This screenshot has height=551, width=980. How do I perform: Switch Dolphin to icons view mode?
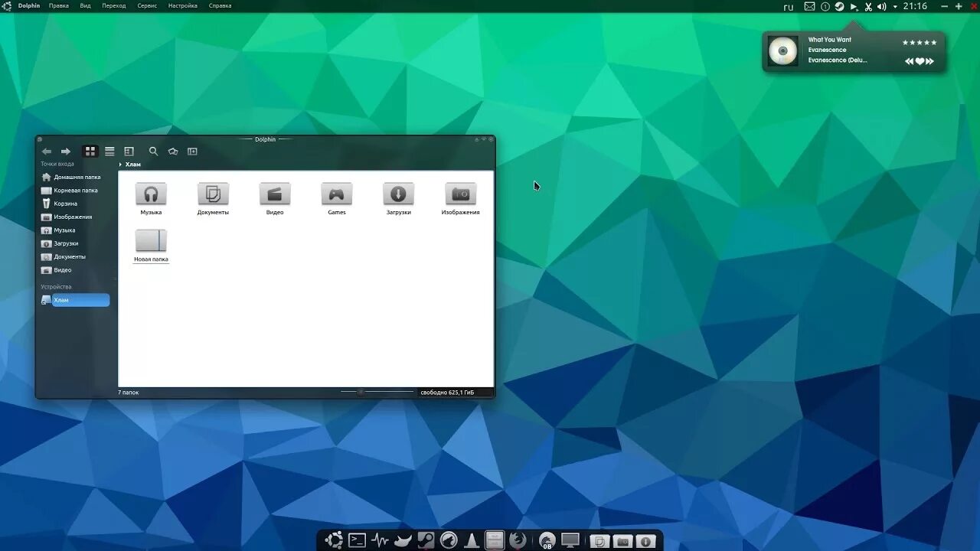[90, 152]
